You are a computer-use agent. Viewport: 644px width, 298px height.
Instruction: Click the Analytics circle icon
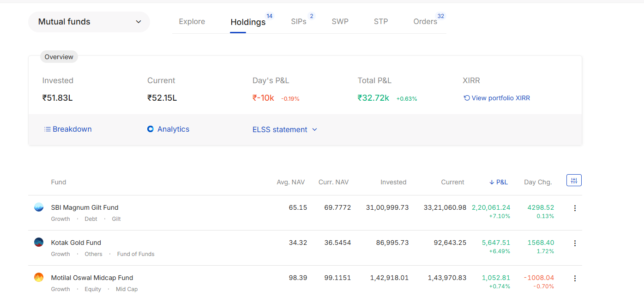pyautogui.click(x=150, y=129)
